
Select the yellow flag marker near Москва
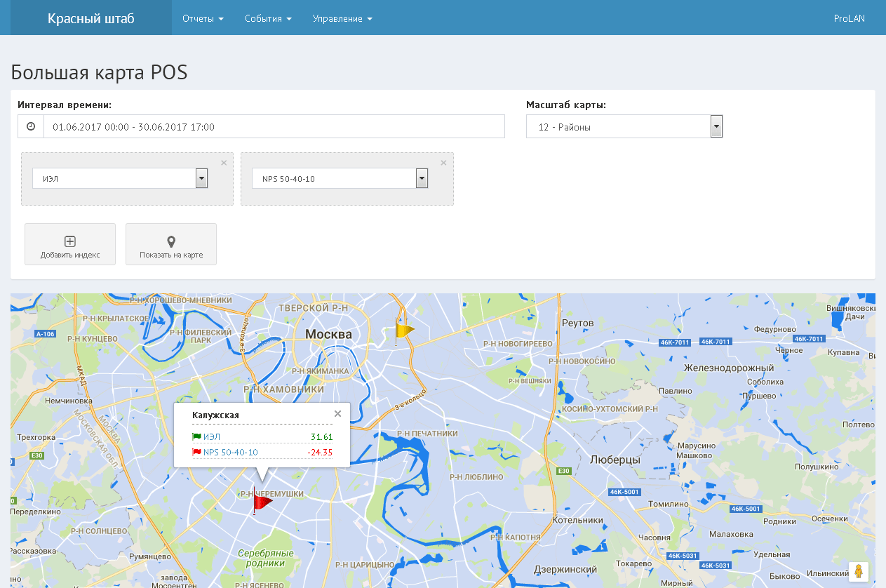[x=405, y=330]
